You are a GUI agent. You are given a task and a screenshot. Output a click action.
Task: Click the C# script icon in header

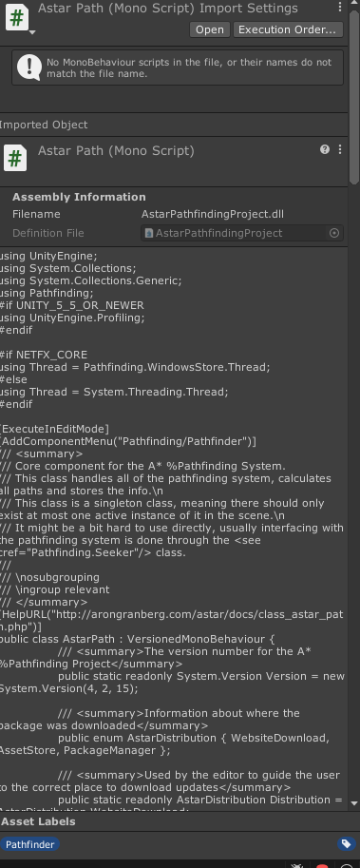click(x=16, y=17)
